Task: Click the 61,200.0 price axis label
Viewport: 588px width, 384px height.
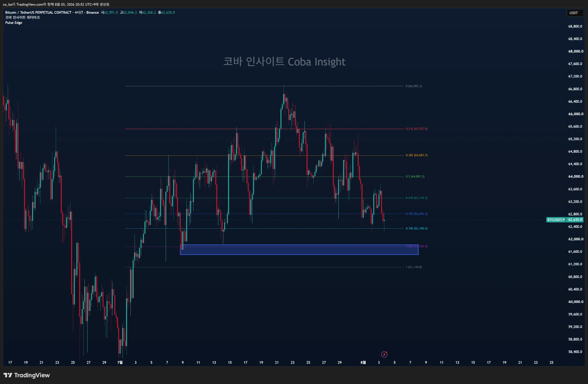Action: (575, 264)
